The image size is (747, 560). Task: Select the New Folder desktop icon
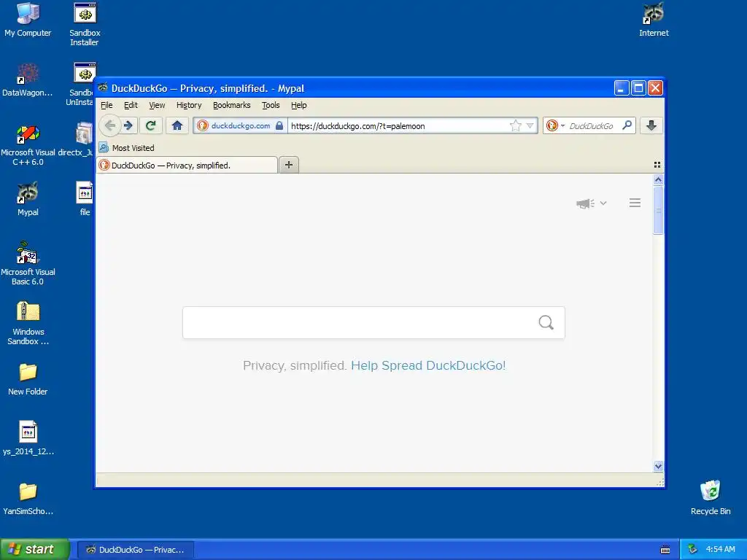click(28, 379)
